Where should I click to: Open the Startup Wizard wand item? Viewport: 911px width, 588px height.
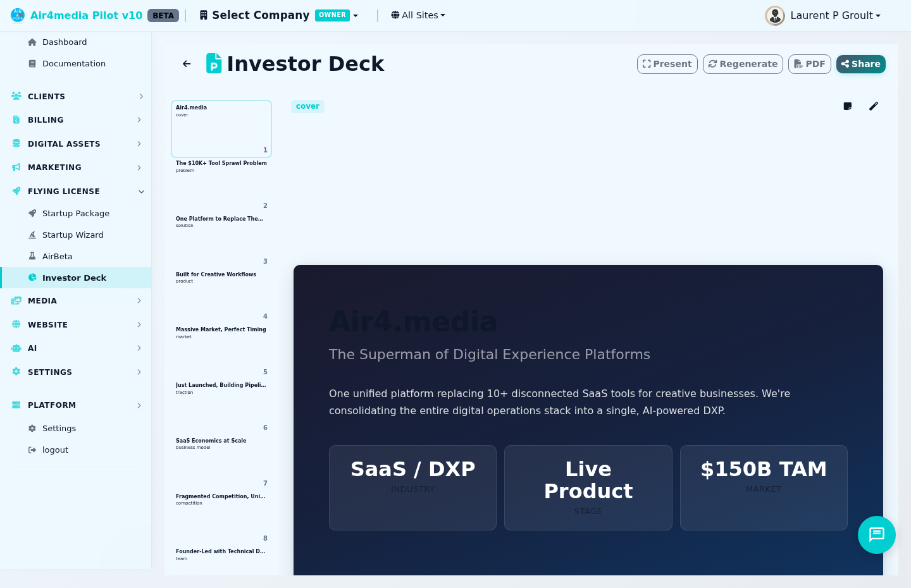tap(73, 235)
